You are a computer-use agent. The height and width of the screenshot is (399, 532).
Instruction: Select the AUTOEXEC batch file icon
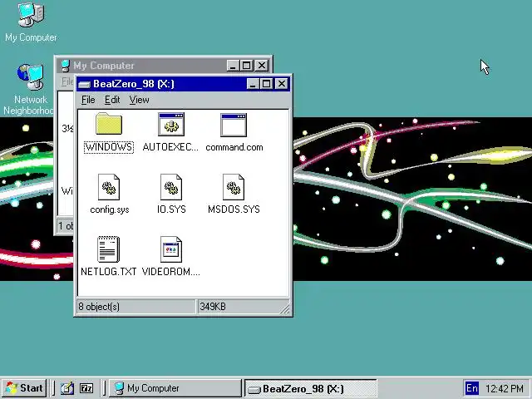(x=171, y=125)
